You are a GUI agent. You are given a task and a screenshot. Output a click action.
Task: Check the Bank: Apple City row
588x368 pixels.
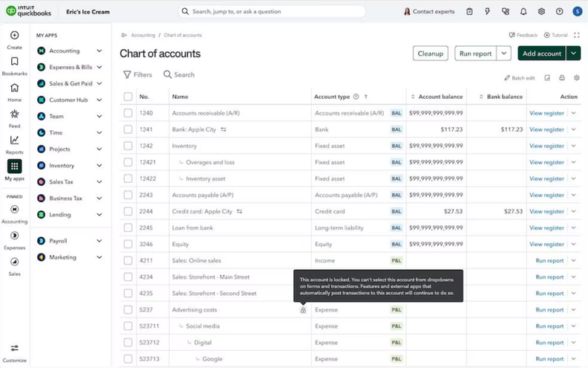coord(128,129)
